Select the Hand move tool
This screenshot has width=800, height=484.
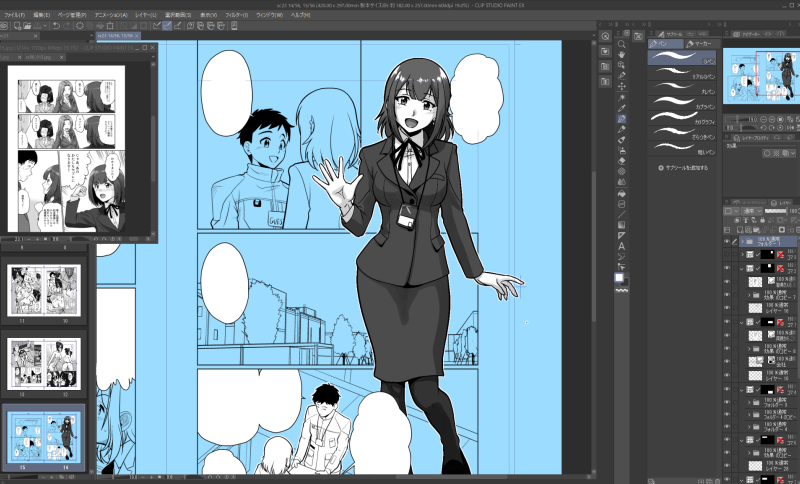pyautogui.click(x=621, y=55)
